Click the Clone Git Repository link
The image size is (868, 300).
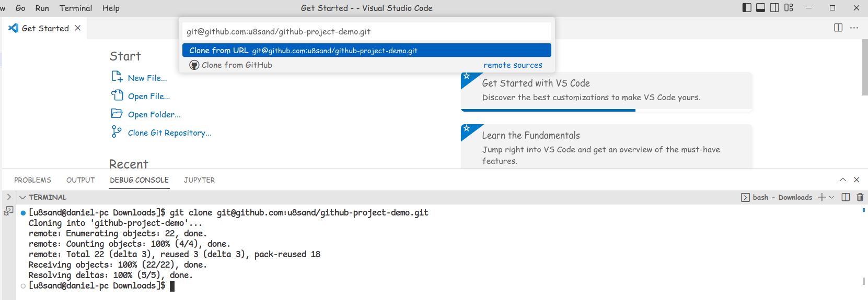coord(169,133)
